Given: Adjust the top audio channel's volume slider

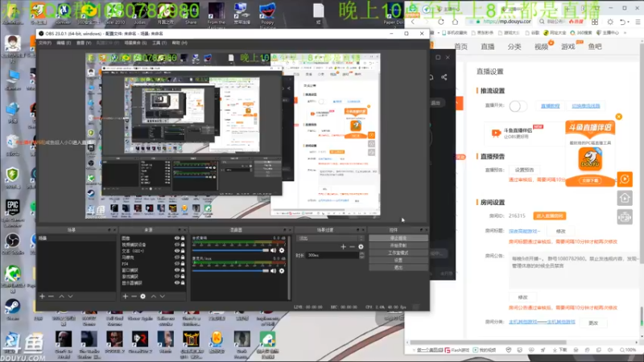Looking at the screenshot, I should click(230, 250).
